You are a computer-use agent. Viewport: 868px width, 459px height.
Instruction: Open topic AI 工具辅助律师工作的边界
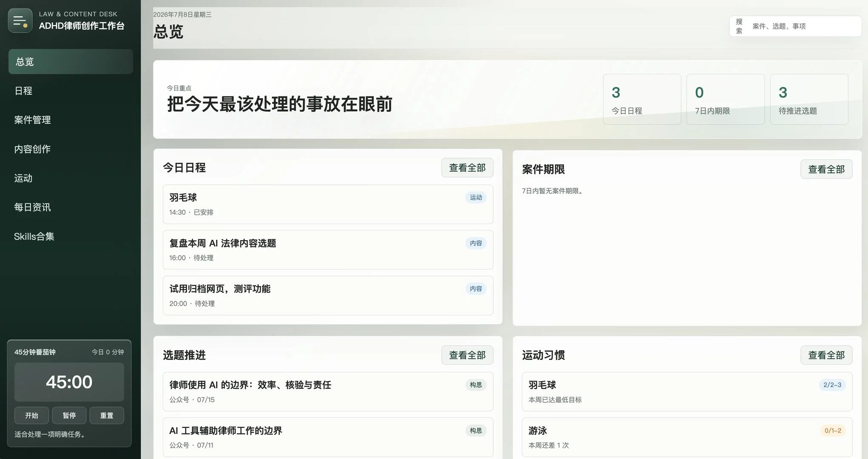tap(328, 437)
